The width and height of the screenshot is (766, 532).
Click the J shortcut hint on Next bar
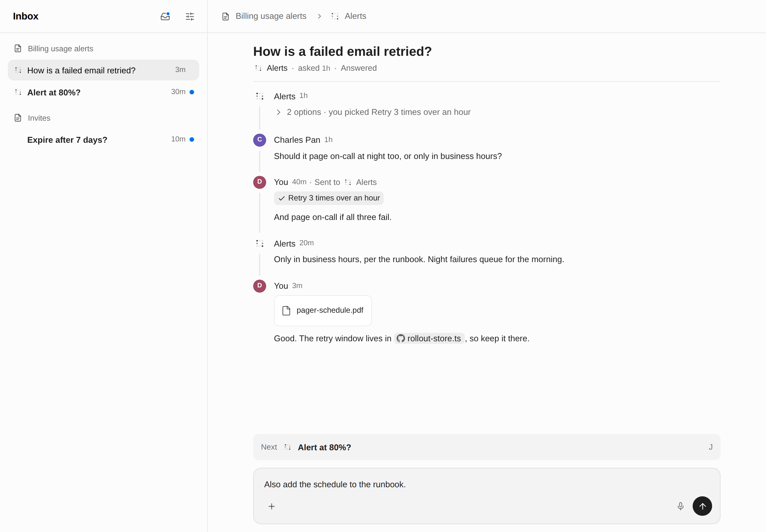coord(710,447)
